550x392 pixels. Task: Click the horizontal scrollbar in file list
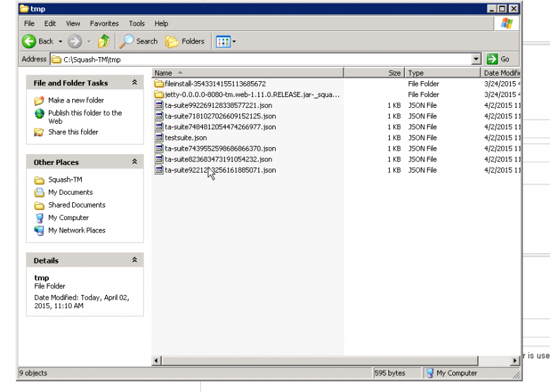[x=330, y=360]
